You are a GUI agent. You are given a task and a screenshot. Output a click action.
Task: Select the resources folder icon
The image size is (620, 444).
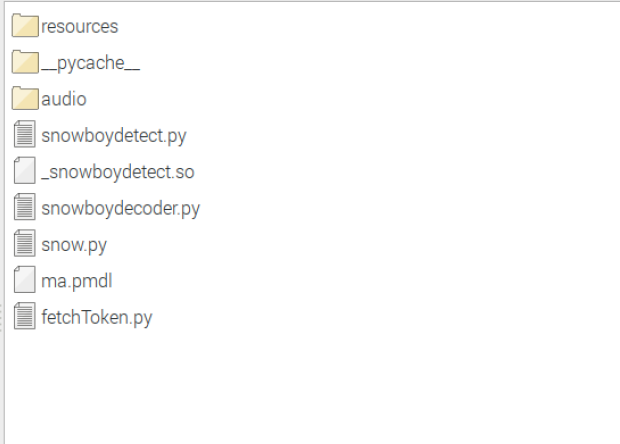pos(25,26)
